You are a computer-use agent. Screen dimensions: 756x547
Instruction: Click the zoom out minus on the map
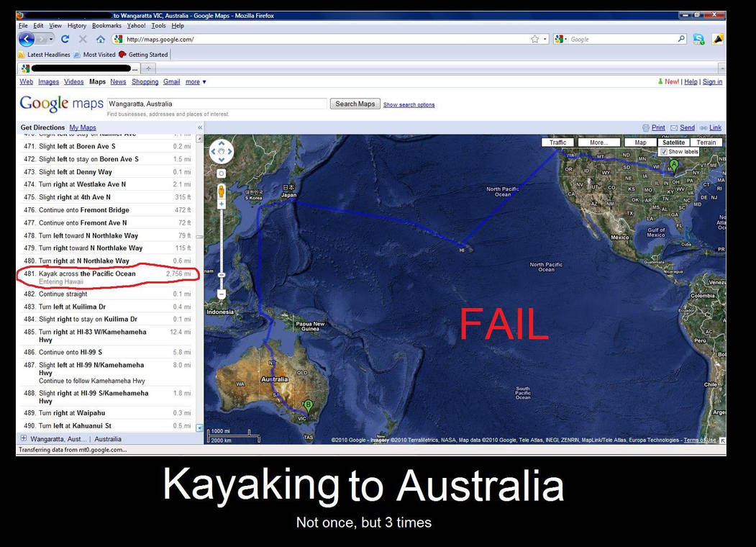pyautogui.click(x=221, y=294)
